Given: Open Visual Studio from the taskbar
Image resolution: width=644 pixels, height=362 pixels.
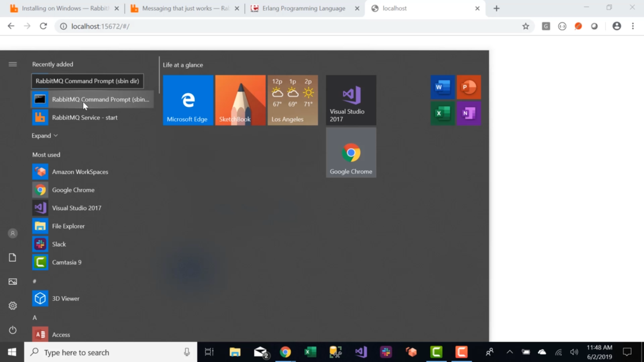Looking at the screenshot, I should pyautogui.click(x=361, y=352).
